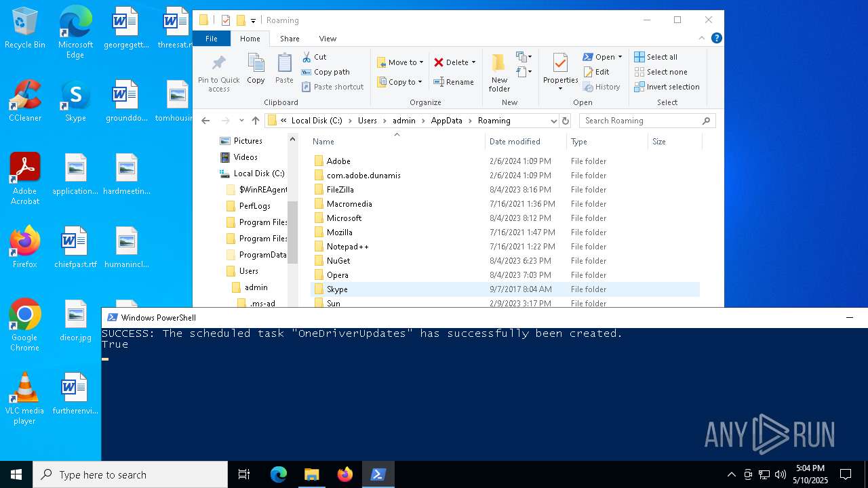Open Adobe Acrobat desktop shortcut
The image size is (868, 488).
[25, 179]
